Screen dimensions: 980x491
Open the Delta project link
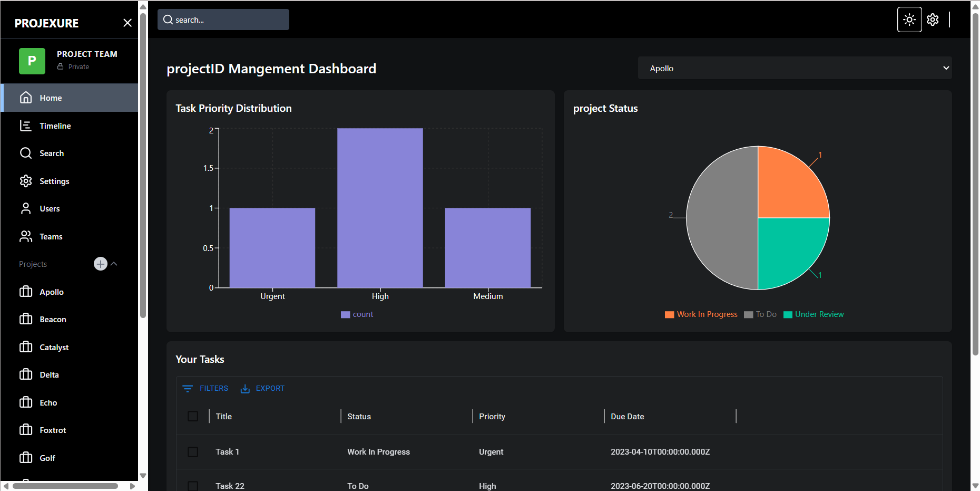70,374
